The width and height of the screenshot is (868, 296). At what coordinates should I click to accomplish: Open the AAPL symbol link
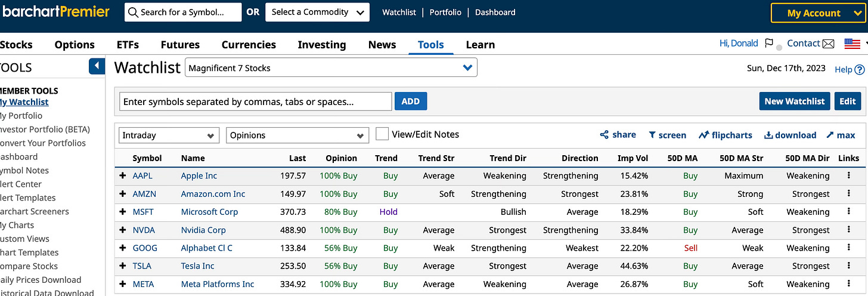[x=143, y=176]
